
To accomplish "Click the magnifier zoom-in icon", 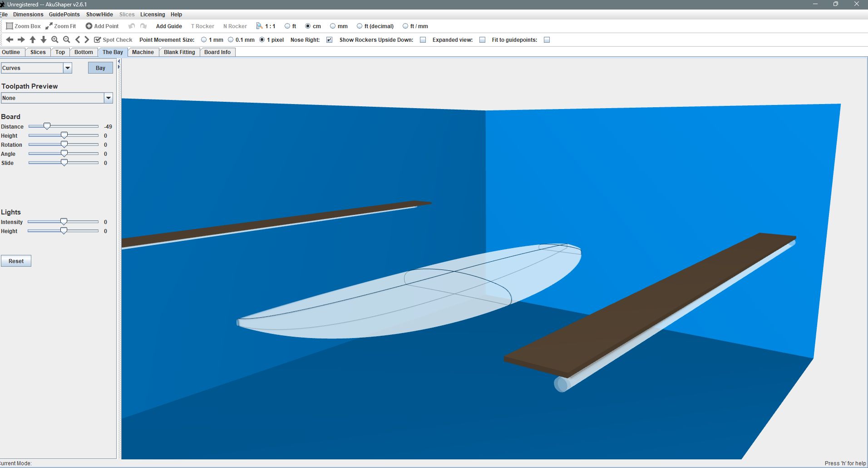I will tap(55, 40).
